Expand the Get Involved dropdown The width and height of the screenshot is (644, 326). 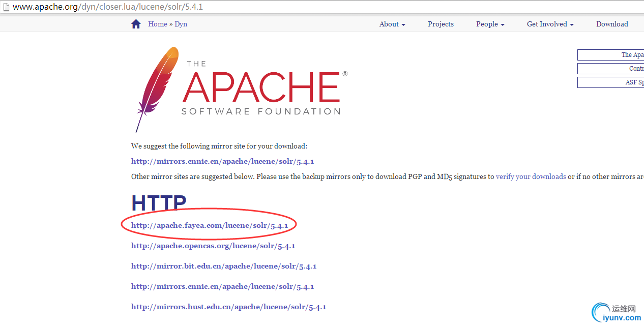coord(550,24)
